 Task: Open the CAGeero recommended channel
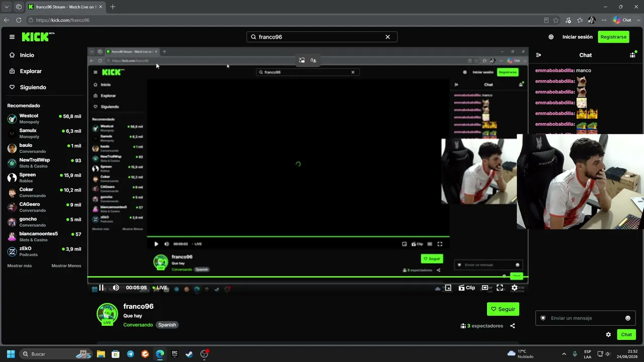(x=44, y=207)
